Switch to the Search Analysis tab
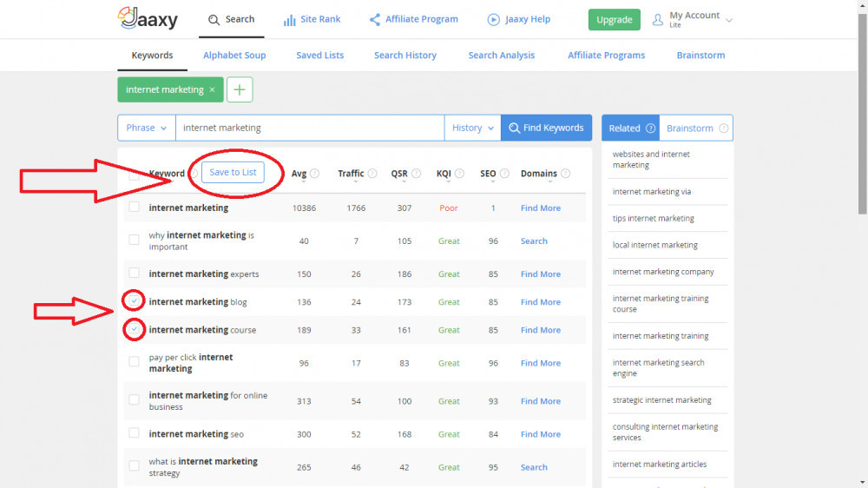 pos(502,56)
